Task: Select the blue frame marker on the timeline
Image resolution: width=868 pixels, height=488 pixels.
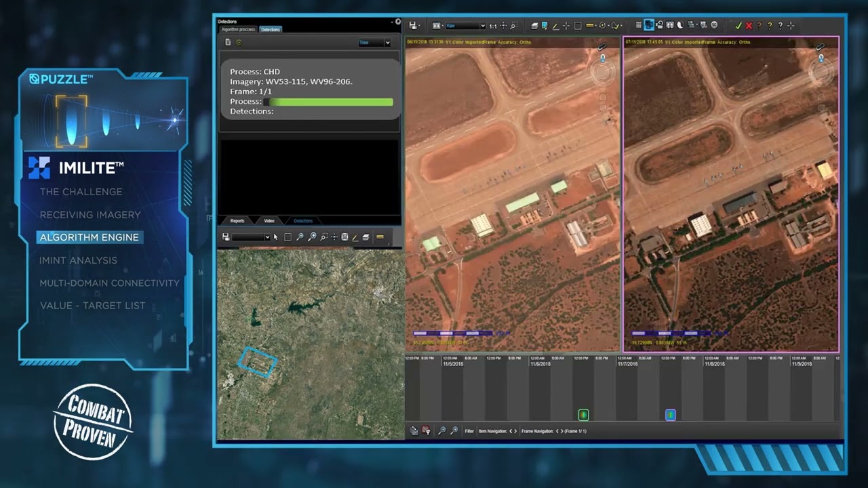Action: (670, 415)
